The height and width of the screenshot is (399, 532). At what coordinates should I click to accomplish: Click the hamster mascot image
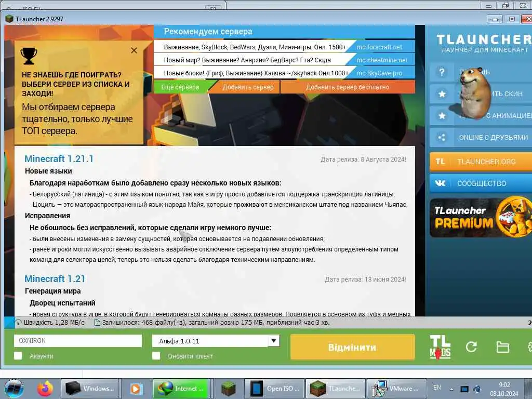pyautogui.click(x=471, y=93)
